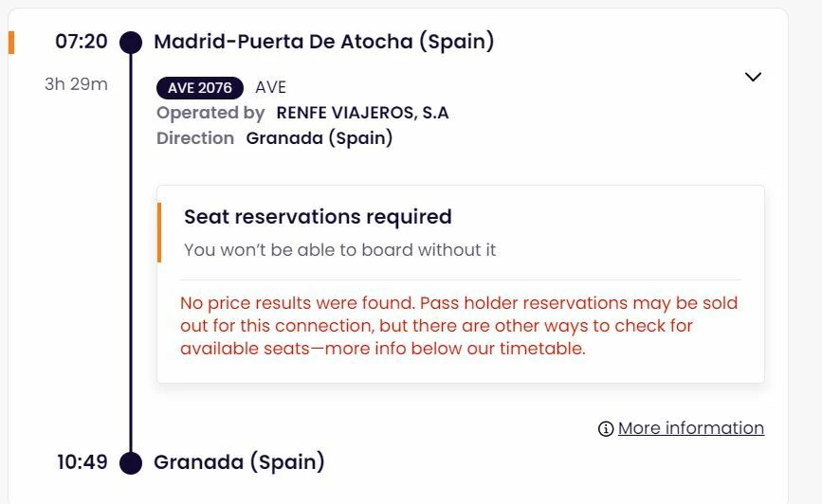The image size is (822, 504).
Task: Select the AVE 2076 train badge
Action: click(x=199, y=88)
